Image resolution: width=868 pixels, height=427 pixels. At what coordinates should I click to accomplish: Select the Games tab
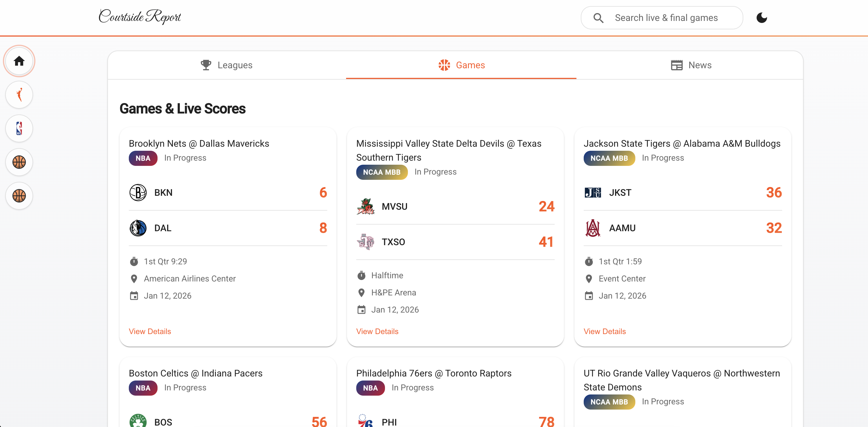461,65
